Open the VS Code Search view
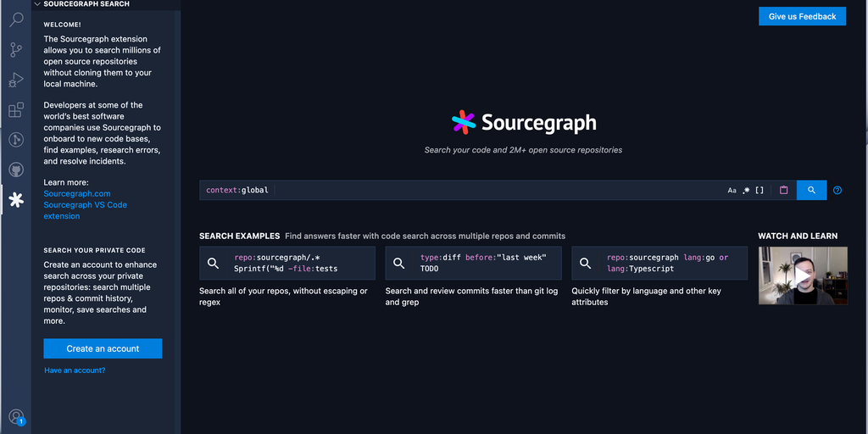This screenshot has height=434, width=868. tap(15, 19)
